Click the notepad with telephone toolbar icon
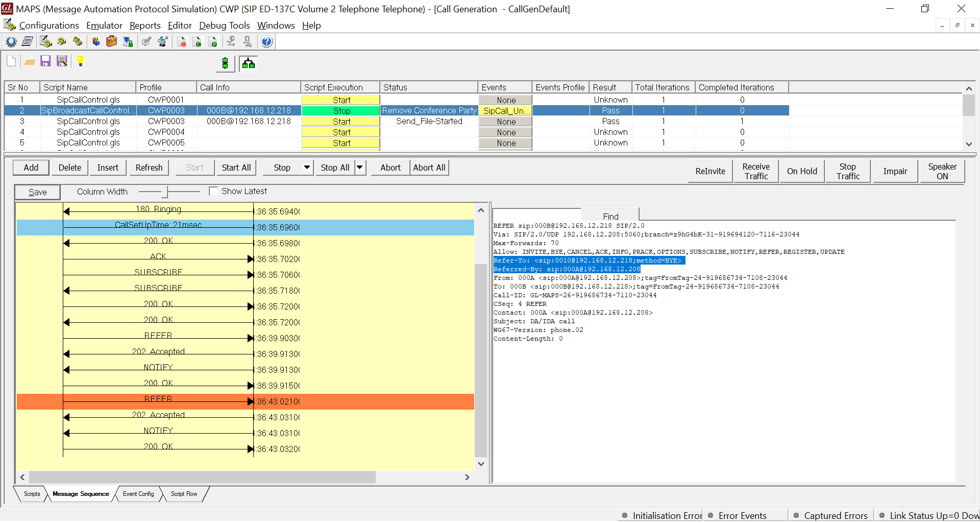 45,42
